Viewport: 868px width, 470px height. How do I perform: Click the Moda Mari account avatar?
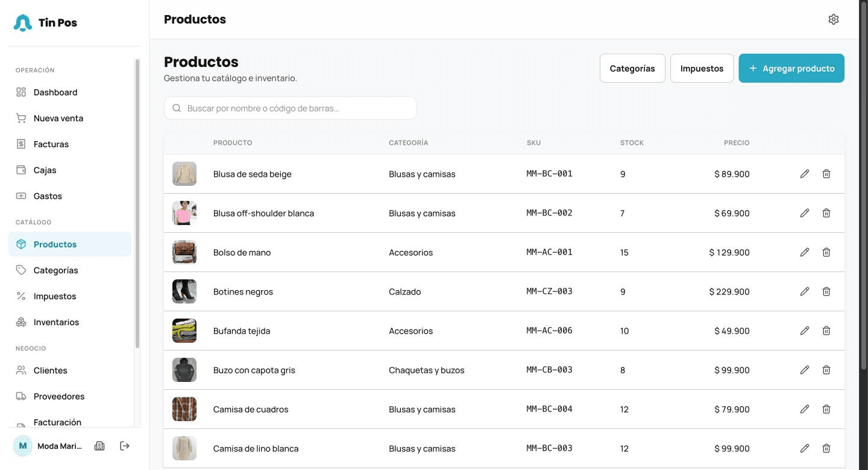pos(23,446)
